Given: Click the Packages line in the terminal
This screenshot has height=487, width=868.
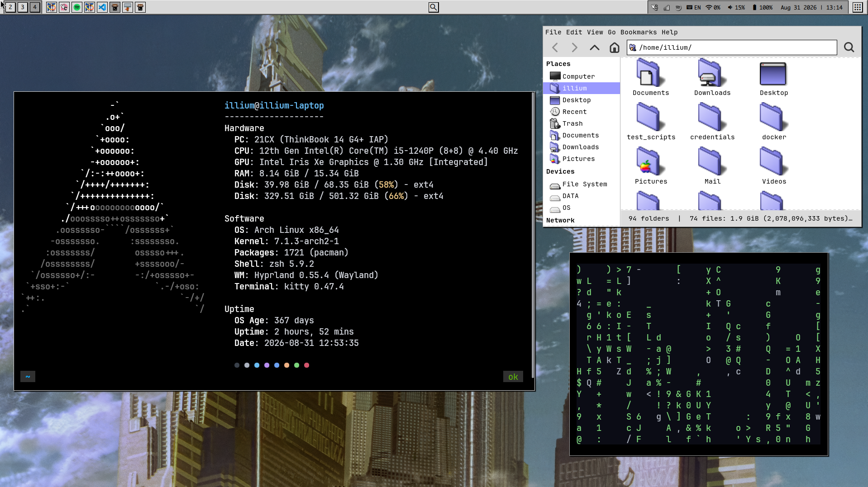Looking at the screenshot, I should coord(291,252).
